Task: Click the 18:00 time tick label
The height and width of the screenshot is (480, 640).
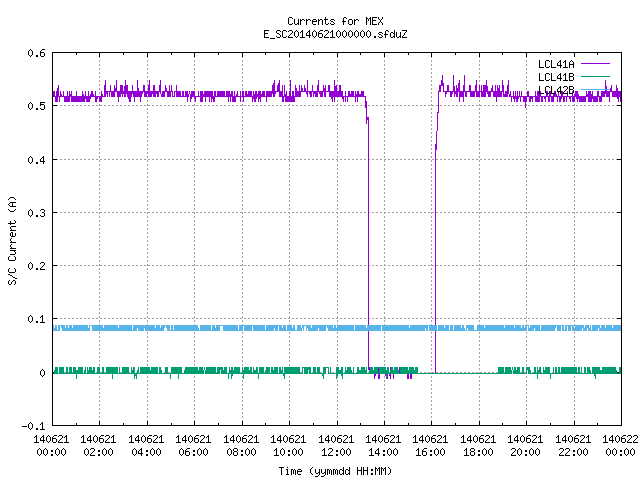Action: [x=478, y=452]
